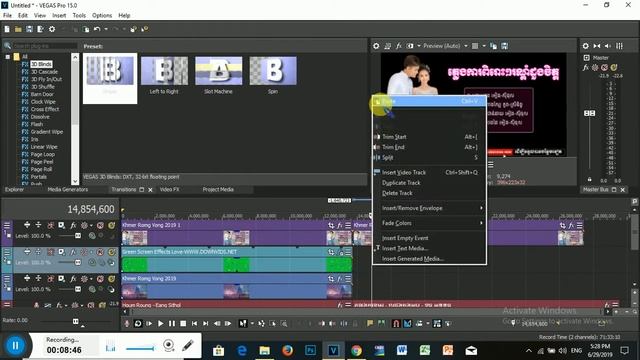
Task: Collapse the All transitions tree node
Action: (x=7, y=57)
